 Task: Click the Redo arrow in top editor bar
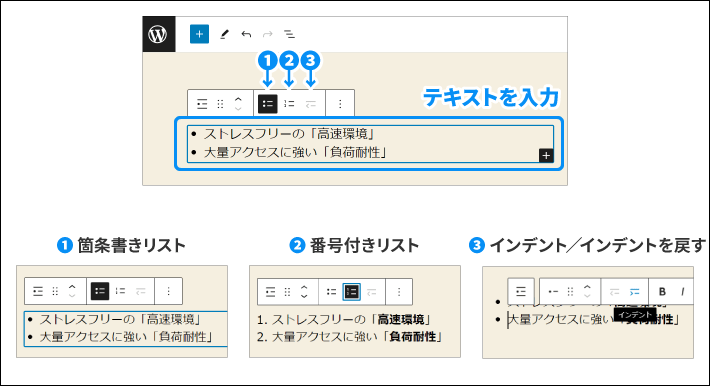[x=268, y=34]
